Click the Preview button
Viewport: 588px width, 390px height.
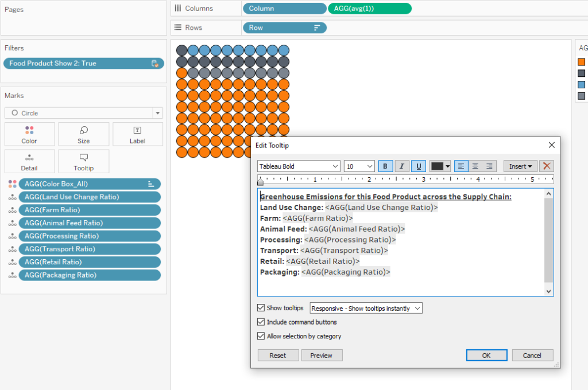coord(322,355)
